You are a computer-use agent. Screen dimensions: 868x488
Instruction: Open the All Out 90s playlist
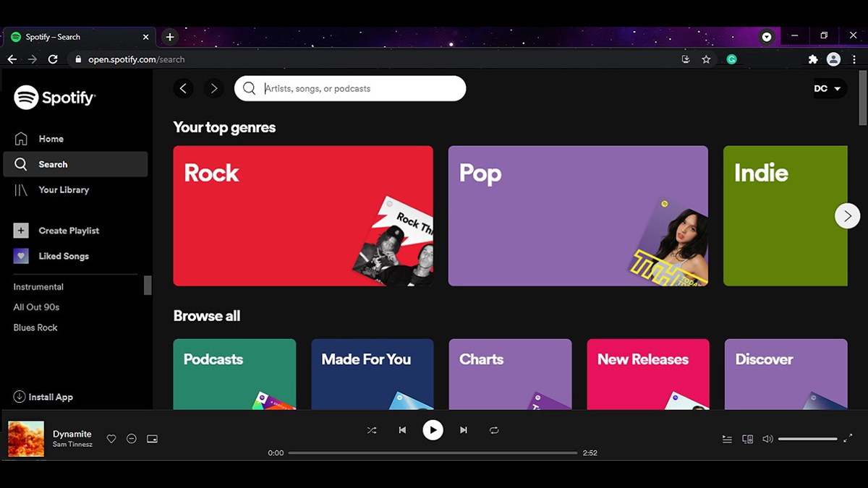tap(36, 307)
